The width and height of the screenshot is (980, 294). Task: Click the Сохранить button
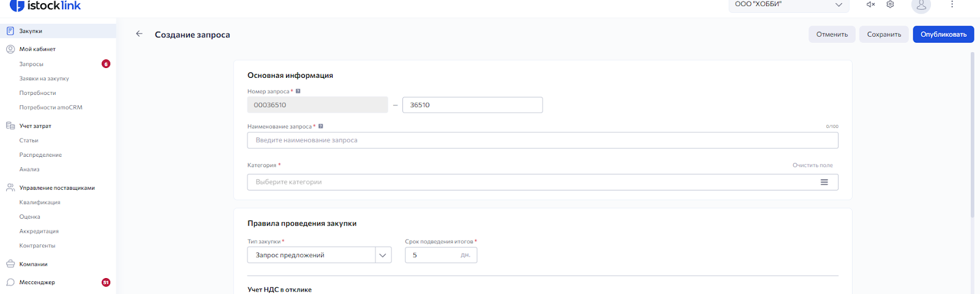click(884, 34)
